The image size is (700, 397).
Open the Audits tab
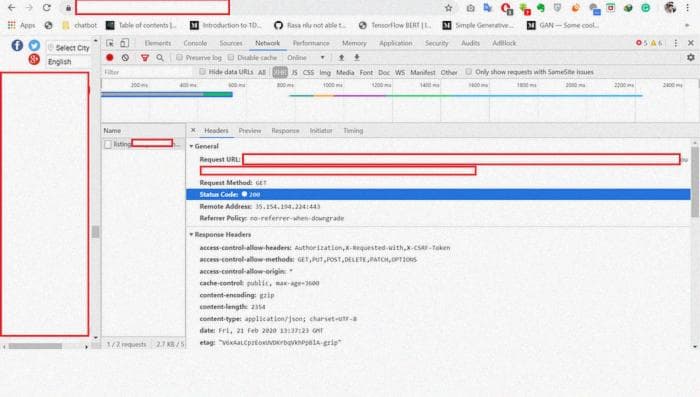coord(470,43)
